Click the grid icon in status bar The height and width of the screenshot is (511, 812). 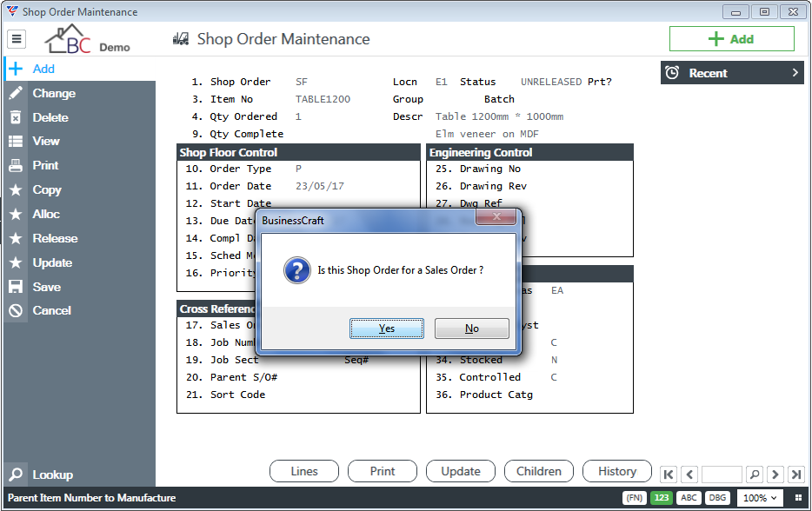798,498
